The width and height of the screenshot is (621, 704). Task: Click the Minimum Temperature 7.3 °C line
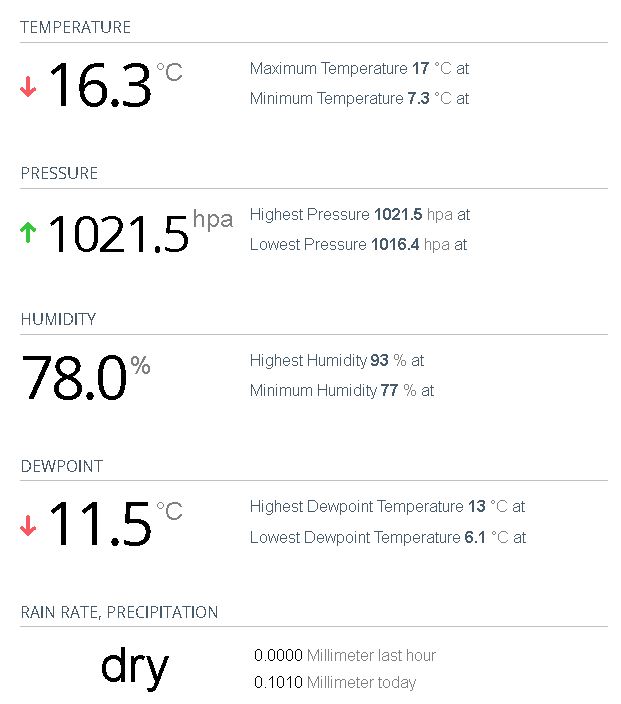coord(359,99)
